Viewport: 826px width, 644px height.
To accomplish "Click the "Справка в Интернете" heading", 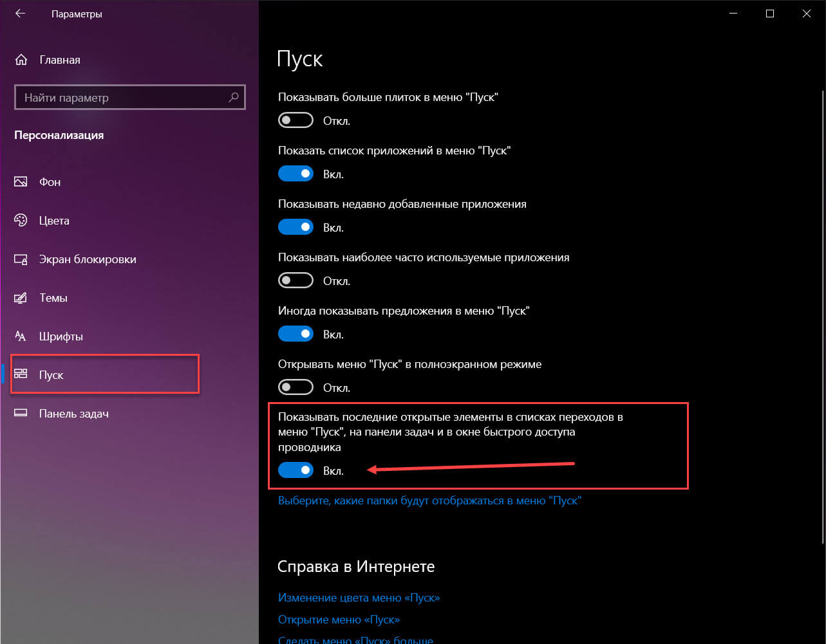I will (356, 567).
